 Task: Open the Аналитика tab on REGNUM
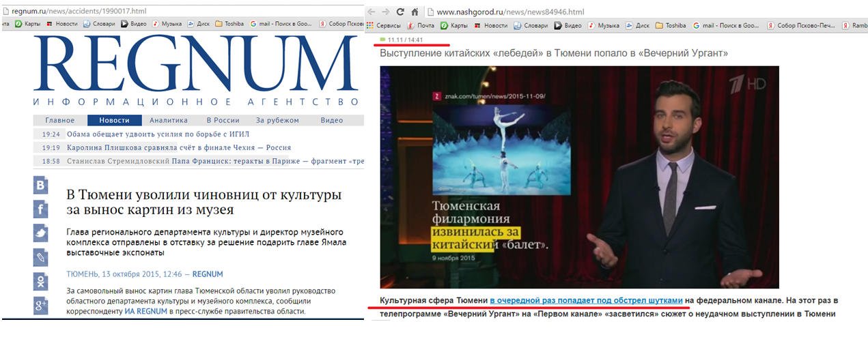[x=169, y=121]
